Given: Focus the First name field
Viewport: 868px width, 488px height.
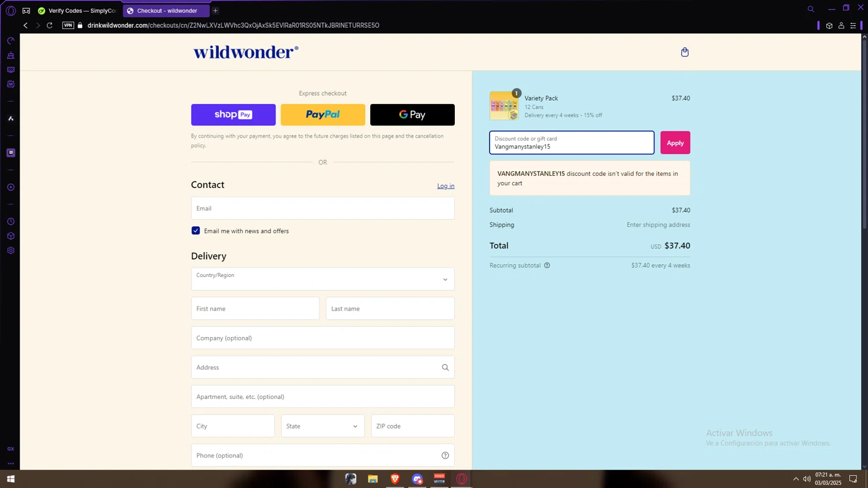Looking at the screenshot, I should coord(255,309).
